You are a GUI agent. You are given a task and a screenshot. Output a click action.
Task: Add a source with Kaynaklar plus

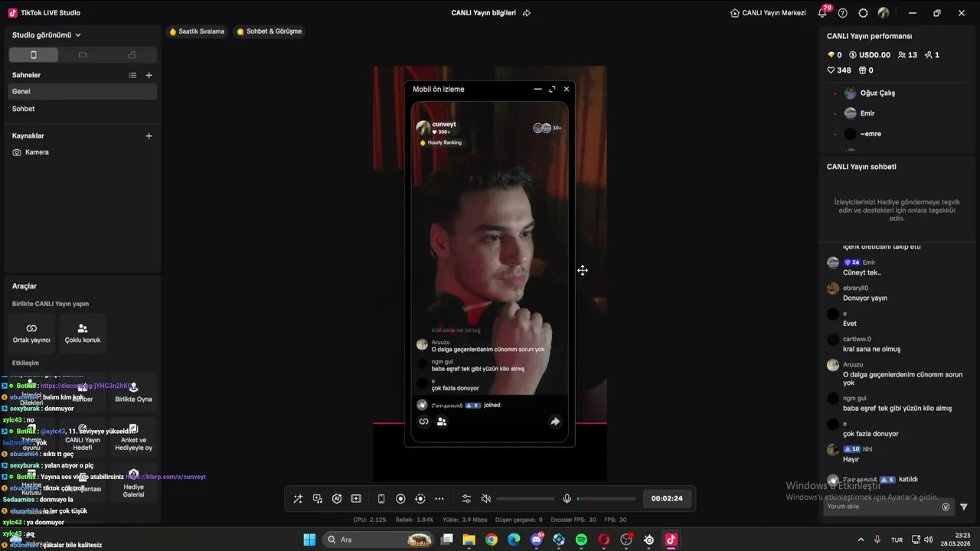tap(149, 135)
